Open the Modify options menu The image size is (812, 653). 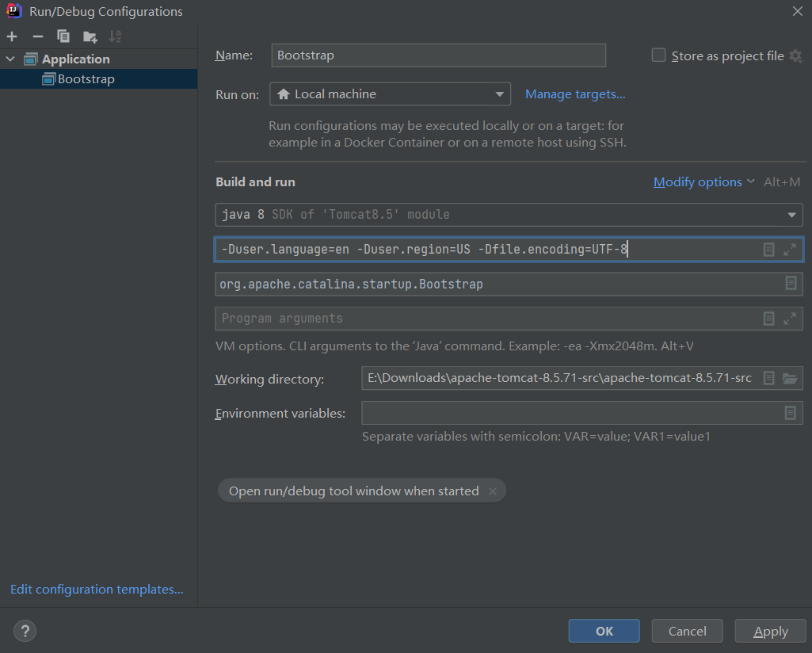(703, 182)
